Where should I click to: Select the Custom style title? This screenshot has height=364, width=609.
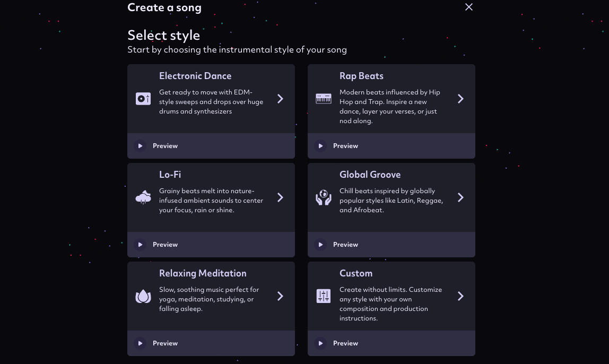(x=356, y=273)
